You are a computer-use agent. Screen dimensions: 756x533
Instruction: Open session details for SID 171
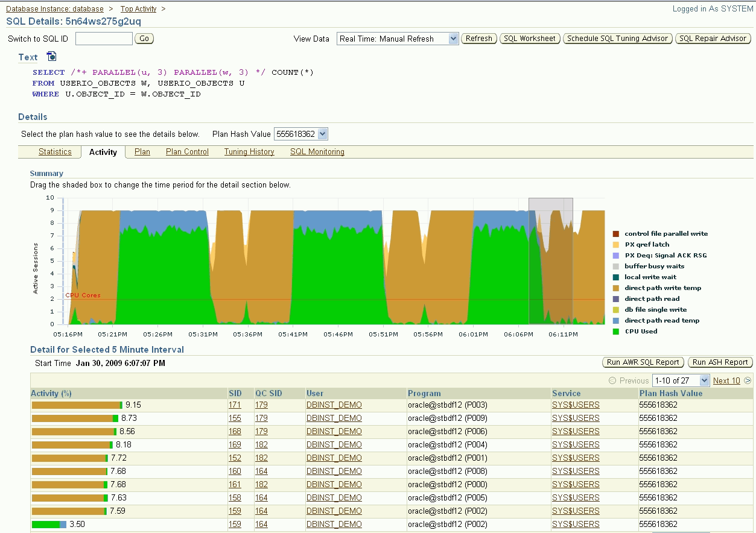(x=235, y=405)
